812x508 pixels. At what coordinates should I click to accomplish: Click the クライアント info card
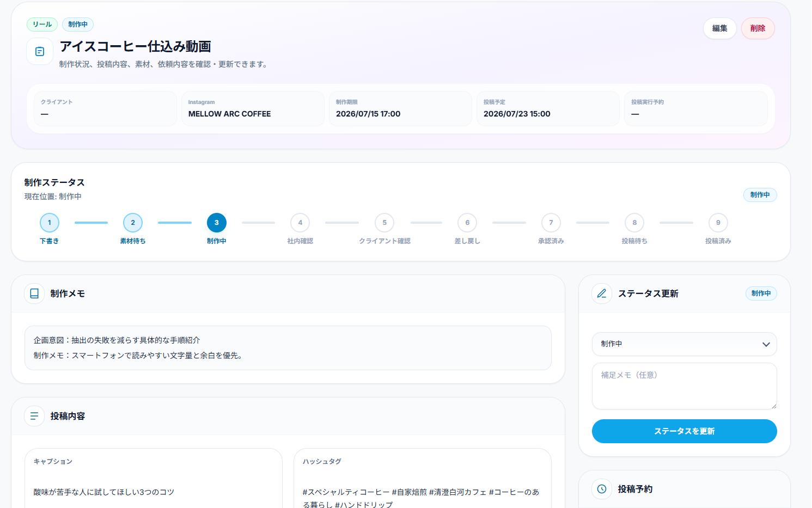[x=105, y=108]
